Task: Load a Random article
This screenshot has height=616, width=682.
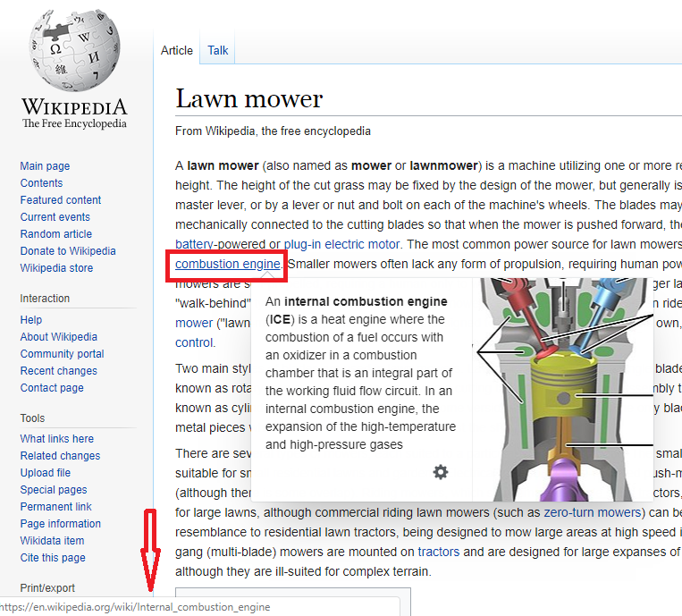Action: 56,234
